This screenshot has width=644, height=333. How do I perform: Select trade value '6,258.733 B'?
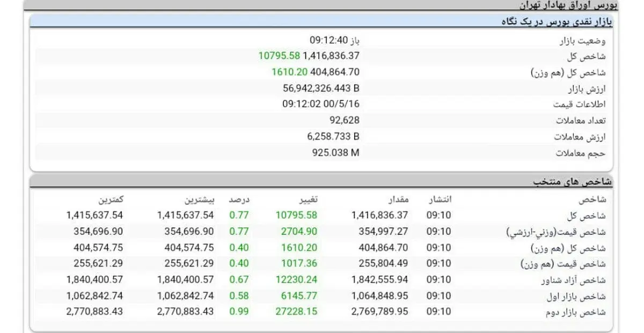(333, 136)
